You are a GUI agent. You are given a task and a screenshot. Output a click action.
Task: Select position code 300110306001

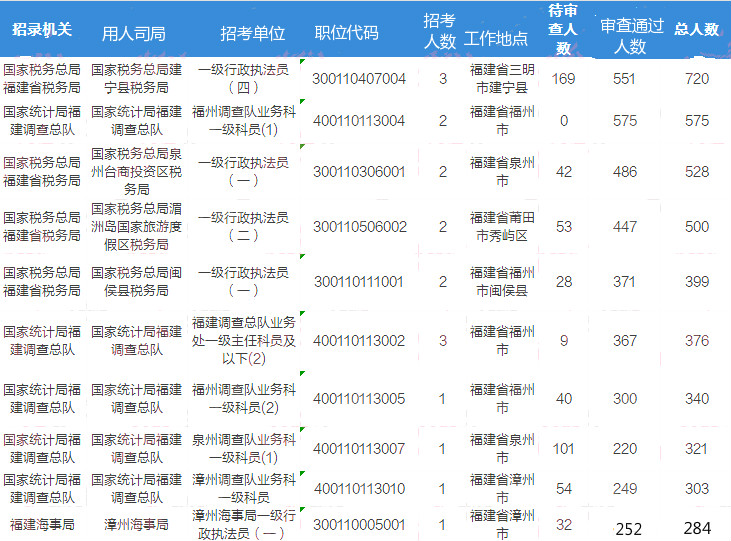359,172
